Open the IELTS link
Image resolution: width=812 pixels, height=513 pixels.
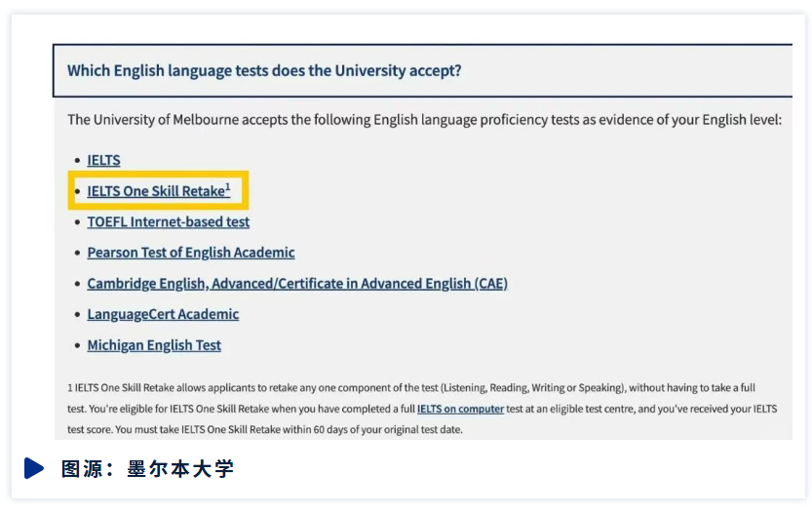coord(103,160)
